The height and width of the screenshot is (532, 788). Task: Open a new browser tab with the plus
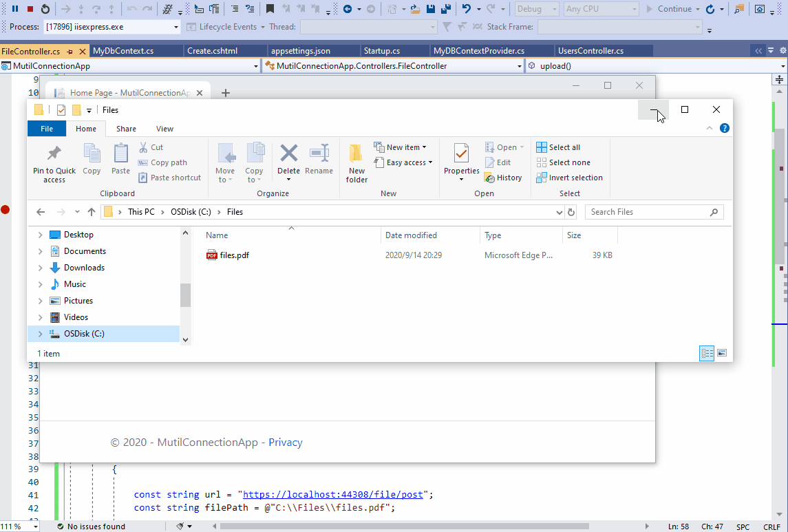click(x=226, y=92)
